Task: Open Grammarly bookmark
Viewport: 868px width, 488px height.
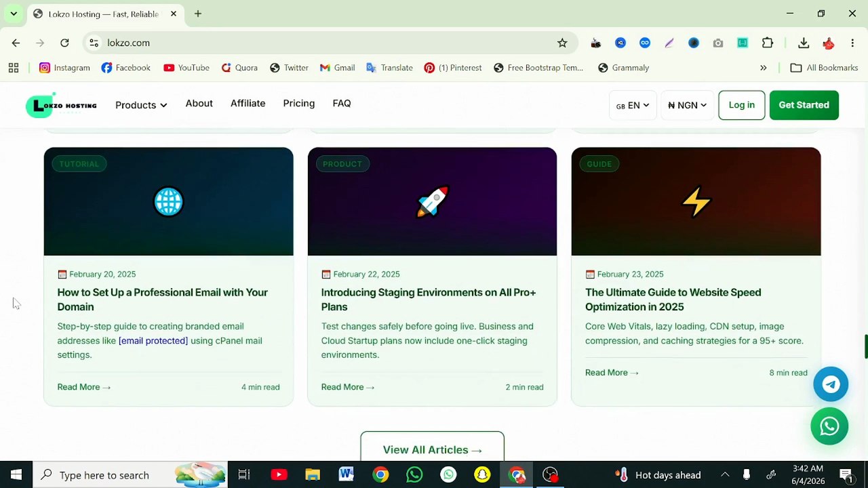Action: point(623,68)
